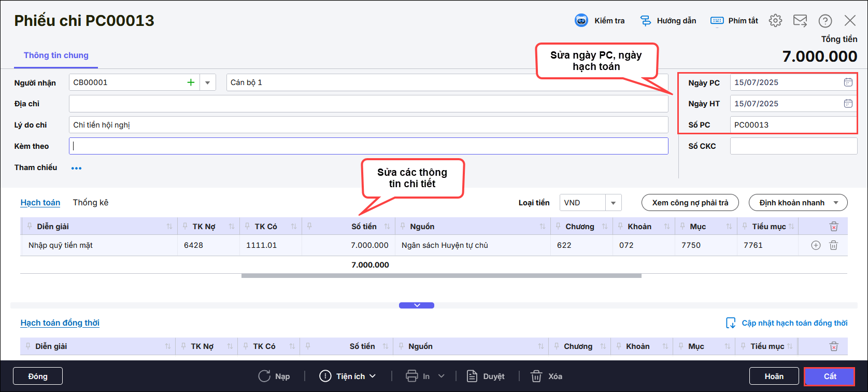The height and width of the screenshot is (392, 868).
Task: Open Ngày PC calendar picker
Action: 848,82
